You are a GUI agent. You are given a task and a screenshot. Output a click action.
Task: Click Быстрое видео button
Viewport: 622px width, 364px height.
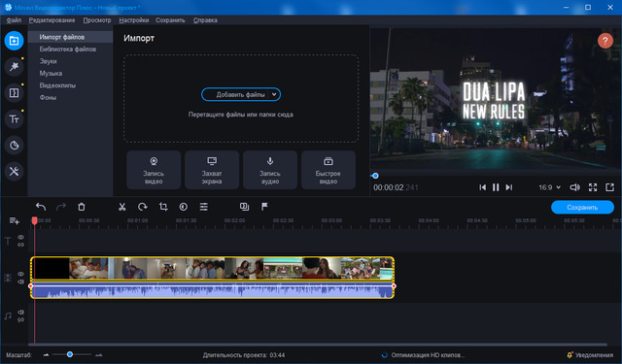click(328, 170)
